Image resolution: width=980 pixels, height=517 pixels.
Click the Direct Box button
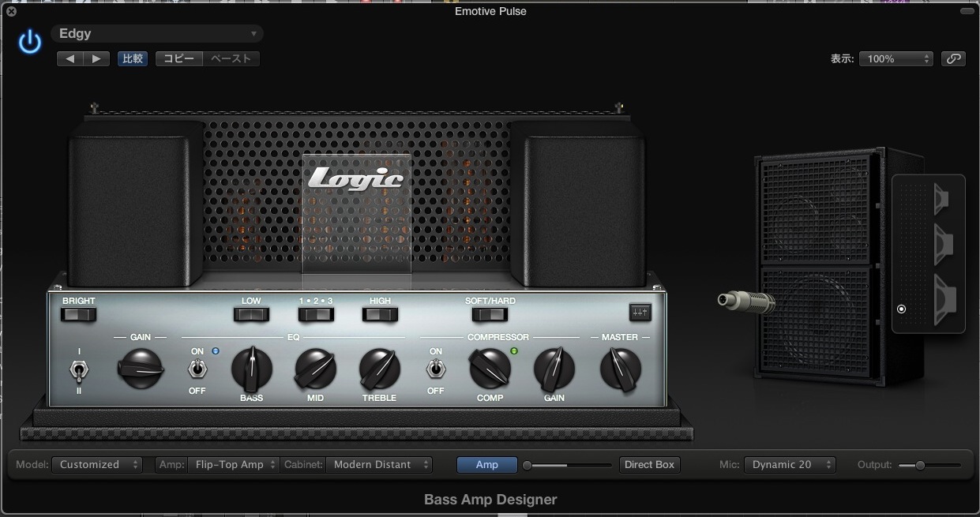click(650, 465)
